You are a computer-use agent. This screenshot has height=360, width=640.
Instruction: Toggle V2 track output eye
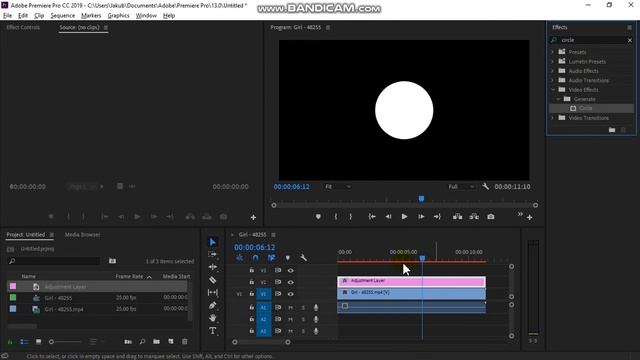click(290, 282)
